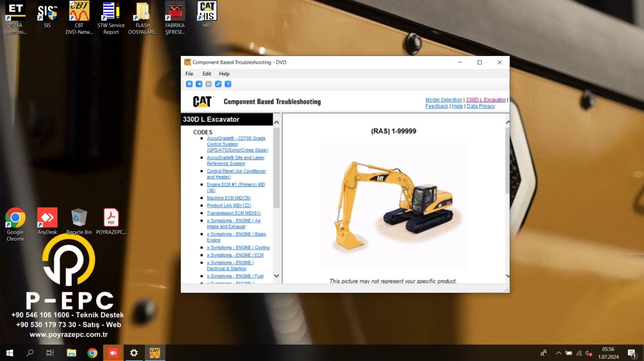Screen dimensions: 644x361
Task: Open the Windows Start menu
Action: click(10, 353)
